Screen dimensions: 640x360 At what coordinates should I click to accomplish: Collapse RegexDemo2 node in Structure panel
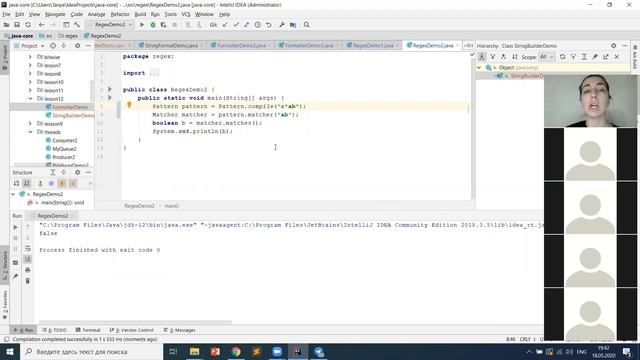click(x=13, y=194)
